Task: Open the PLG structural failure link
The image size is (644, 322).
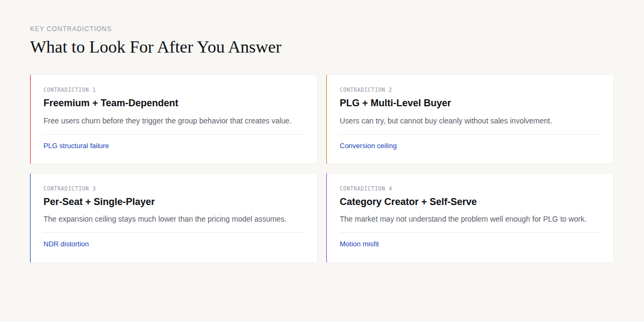Action: point(76,145)
